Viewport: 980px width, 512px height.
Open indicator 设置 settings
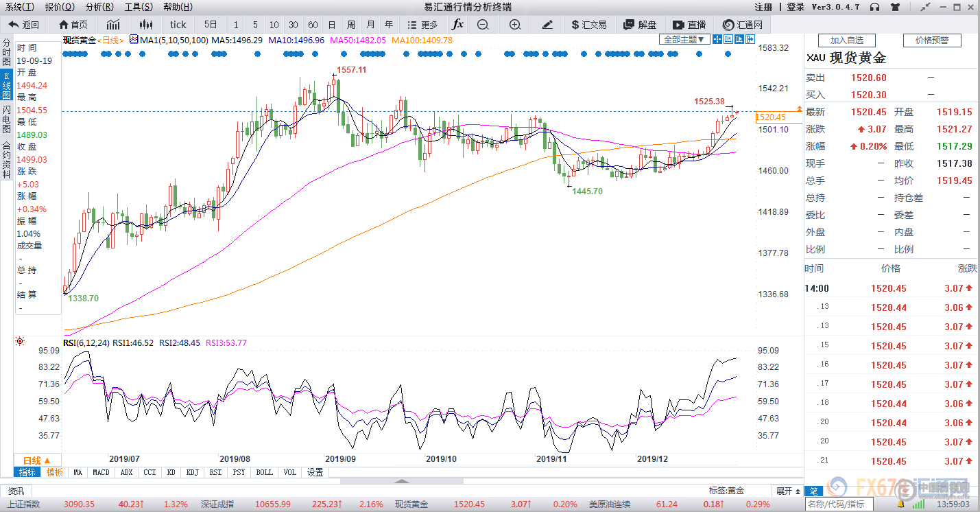[x=315, y=472]
